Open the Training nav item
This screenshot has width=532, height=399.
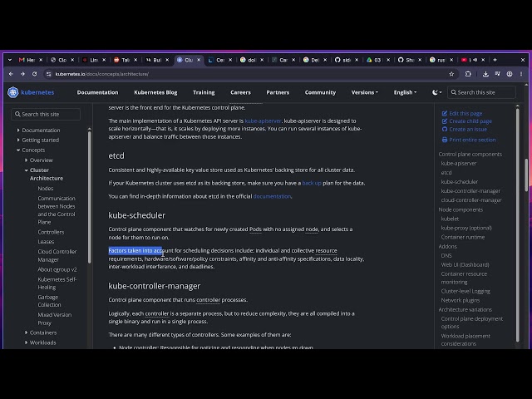click(204, 92)
